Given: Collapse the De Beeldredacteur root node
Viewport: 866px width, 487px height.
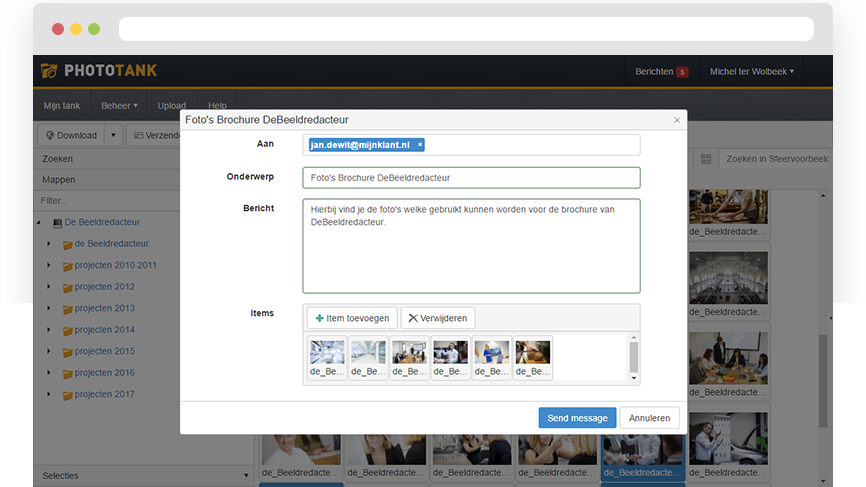Looking at the screenshot, I should 37,223.
